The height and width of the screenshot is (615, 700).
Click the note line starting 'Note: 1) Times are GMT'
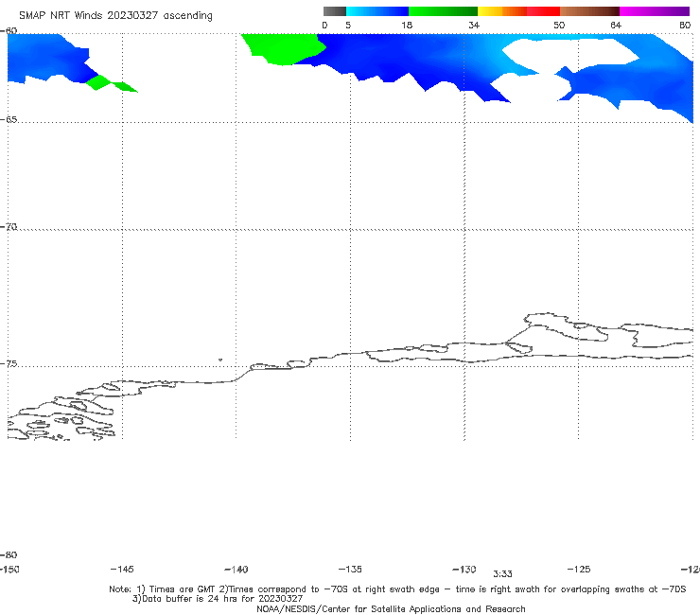397,589
